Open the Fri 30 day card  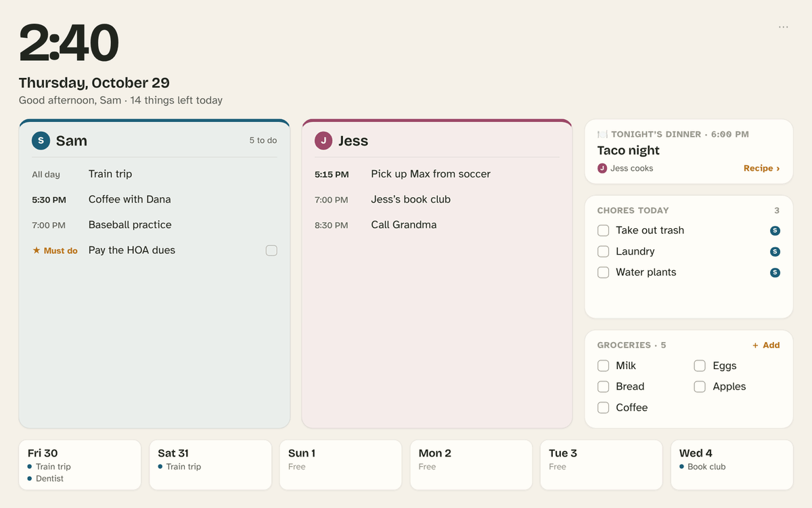(x=80, y=465)
